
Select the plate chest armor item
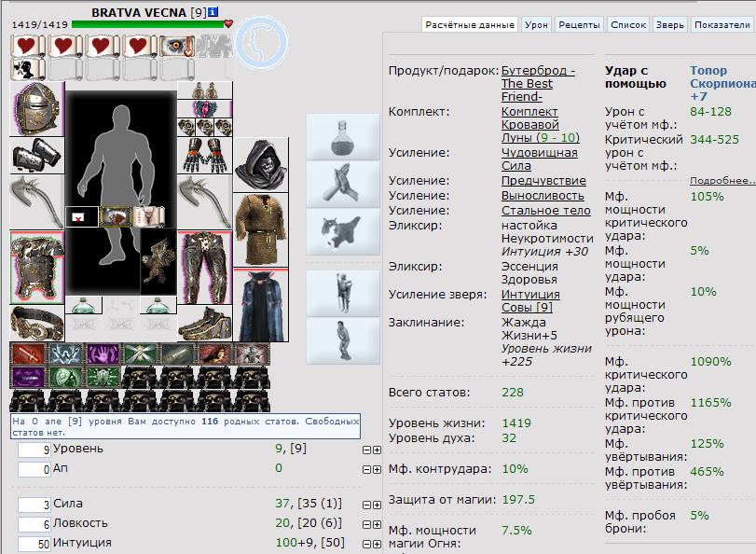coord(37,268)
